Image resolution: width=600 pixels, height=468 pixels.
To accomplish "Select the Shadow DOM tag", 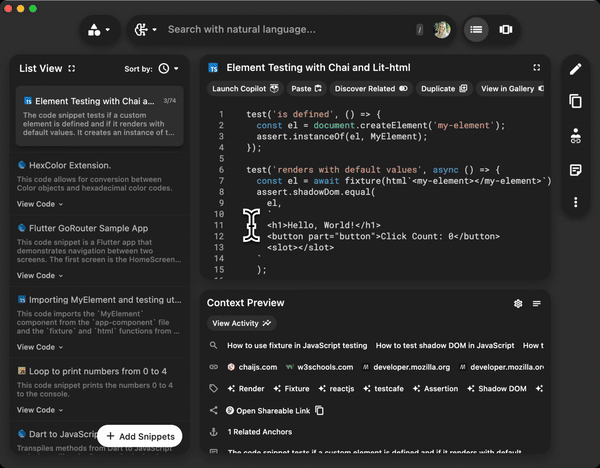I will (497, 388).
